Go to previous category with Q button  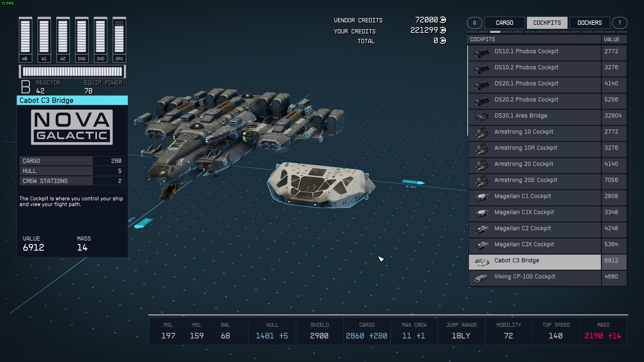(x=475, y=23)
